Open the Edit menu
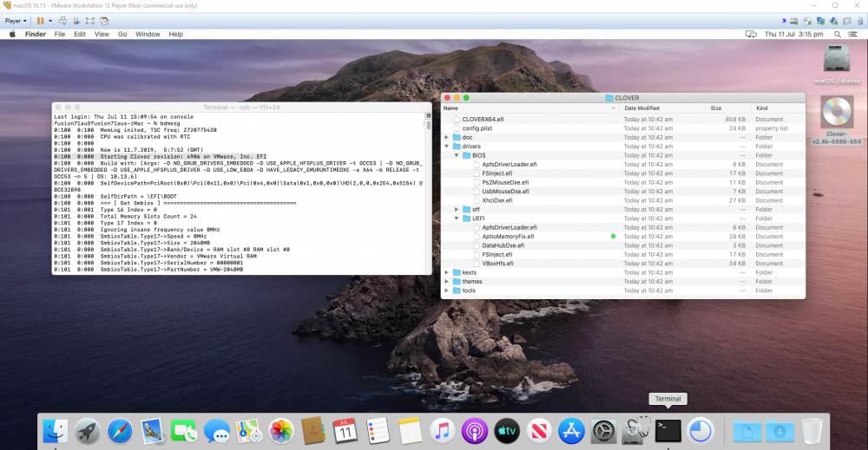 [x=80, y=35]
